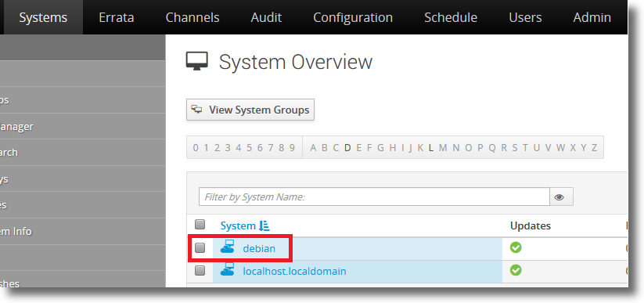The image size is (644, 303).
Task: Check the debian system checkbox
Action: [x=200, y=247]
